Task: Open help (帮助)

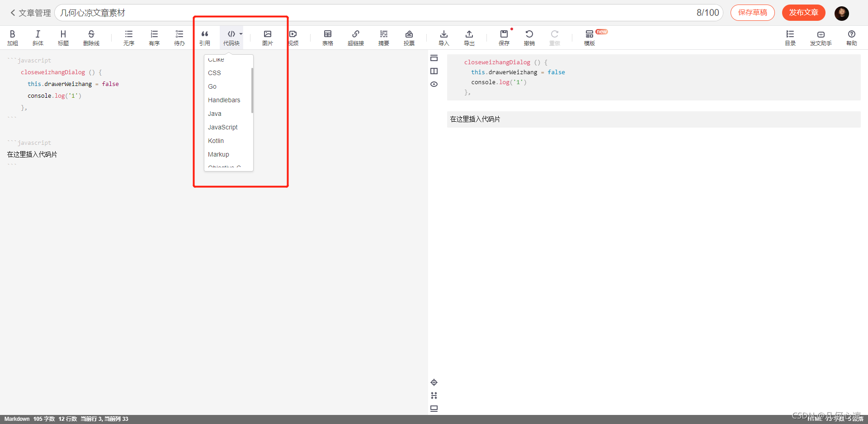Action: pos(852,38)
